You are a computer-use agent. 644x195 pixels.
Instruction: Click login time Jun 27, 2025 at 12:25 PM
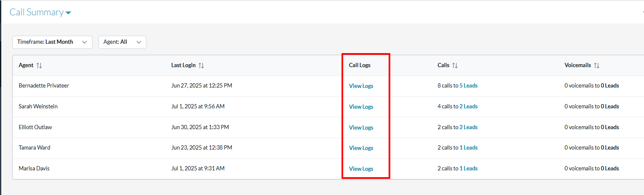point(202,85)
